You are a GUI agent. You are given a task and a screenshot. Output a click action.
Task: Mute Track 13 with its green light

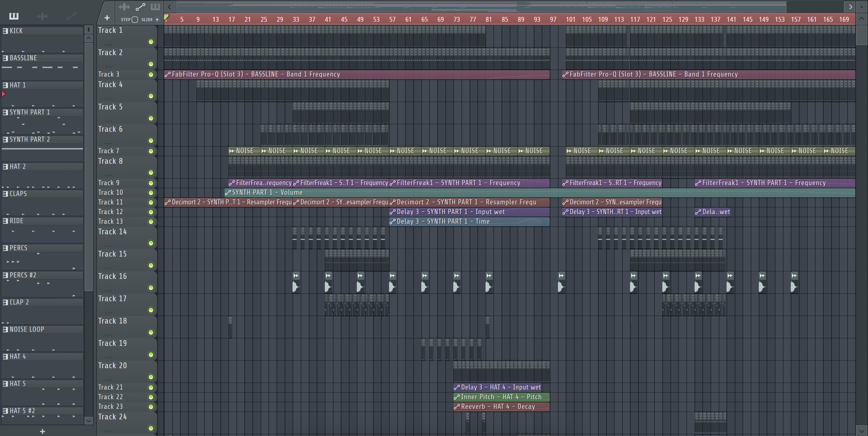[x=151, y=222]
